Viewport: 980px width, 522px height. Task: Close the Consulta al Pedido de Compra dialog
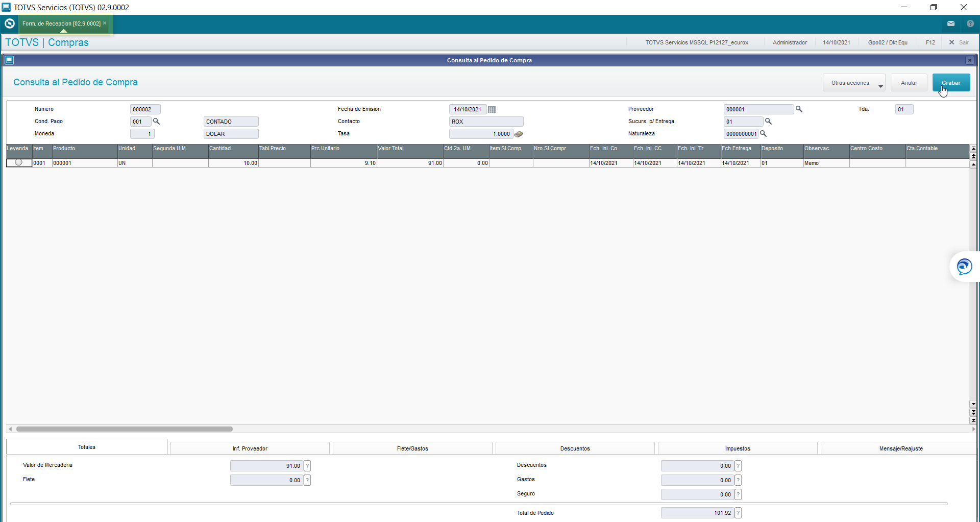[970, 60]
